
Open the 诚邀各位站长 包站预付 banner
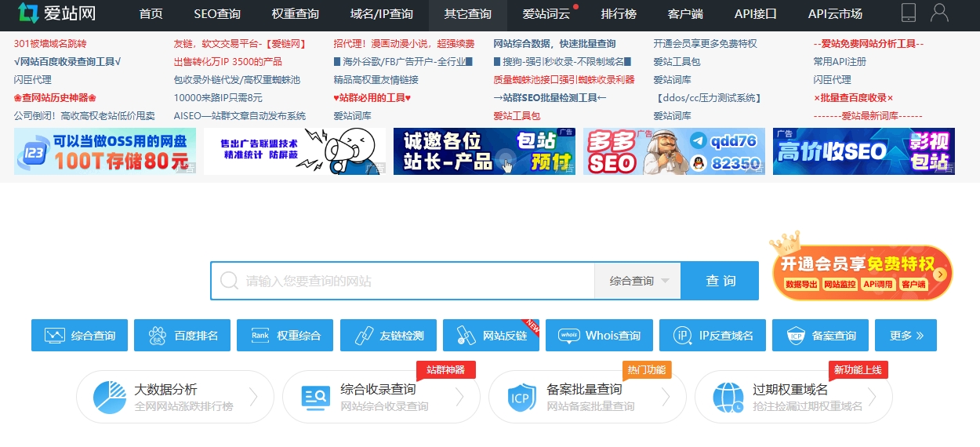(485, 151)
